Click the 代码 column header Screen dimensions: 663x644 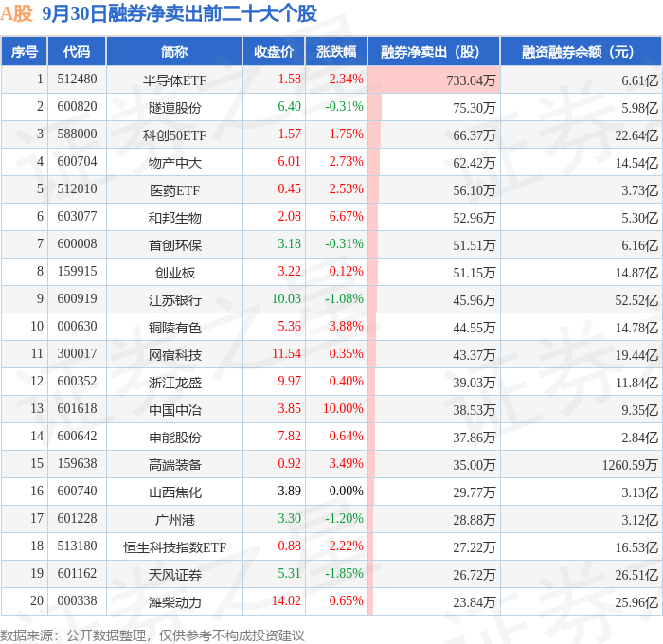click(x=77, y=52)
